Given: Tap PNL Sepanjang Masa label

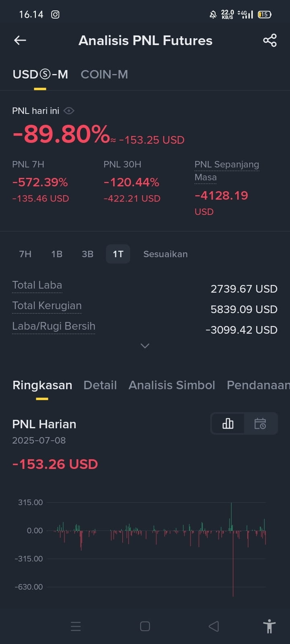Looking at the screenshot, I should coord(227,171).
